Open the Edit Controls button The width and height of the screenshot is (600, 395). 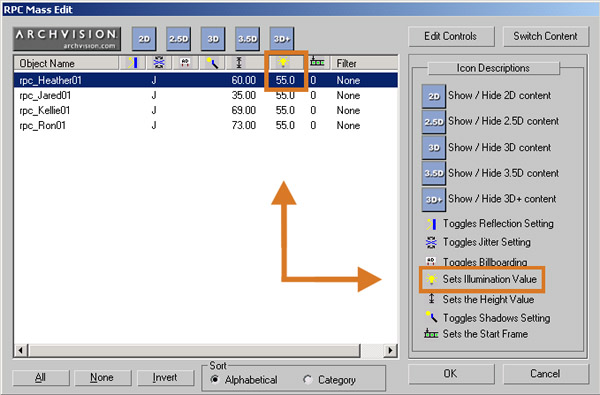(451, 36)
